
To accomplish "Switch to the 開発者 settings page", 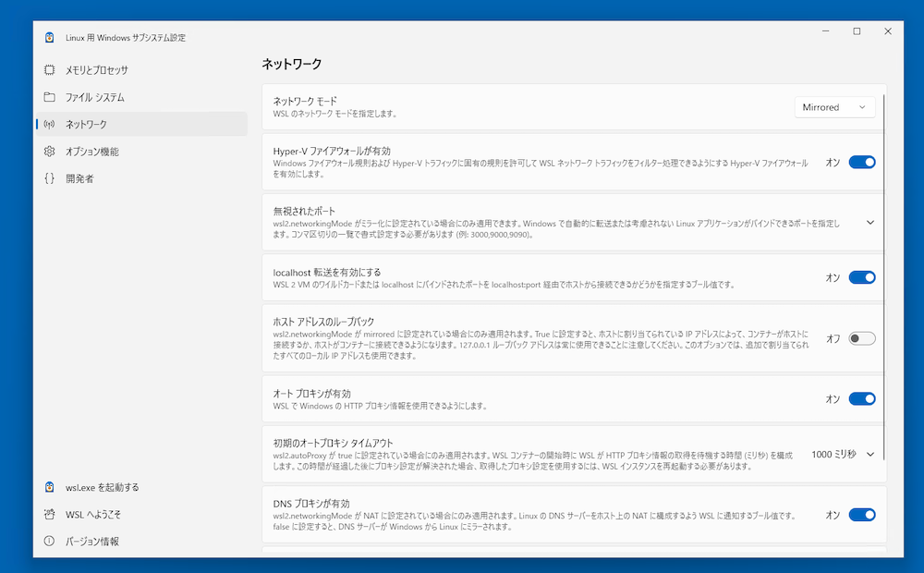I will 80,178.
